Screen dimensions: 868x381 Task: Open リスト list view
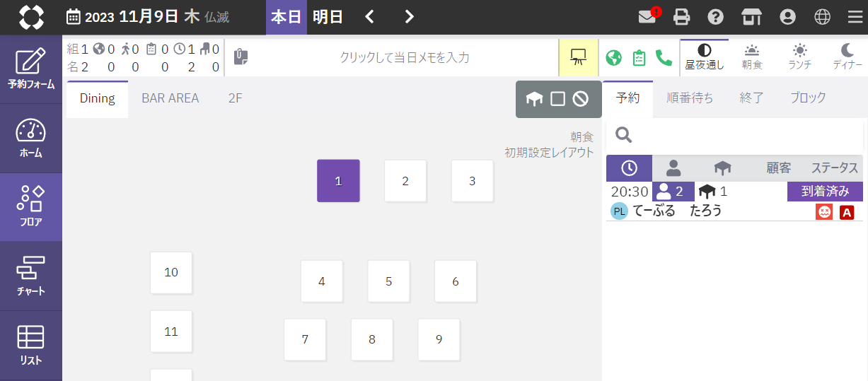(x=31, y=346)
